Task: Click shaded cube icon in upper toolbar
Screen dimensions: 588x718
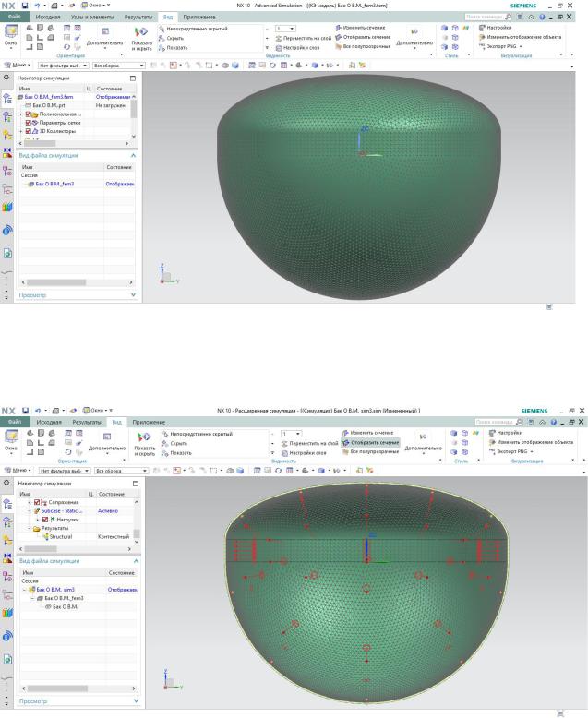Action: click(x=235, y=66)
